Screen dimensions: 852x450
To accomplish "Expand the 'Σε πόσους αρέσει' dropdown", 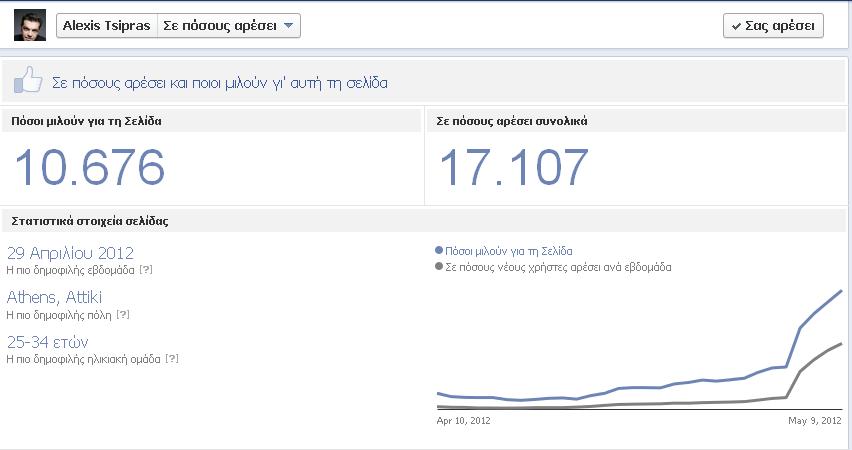I will 229,26.
